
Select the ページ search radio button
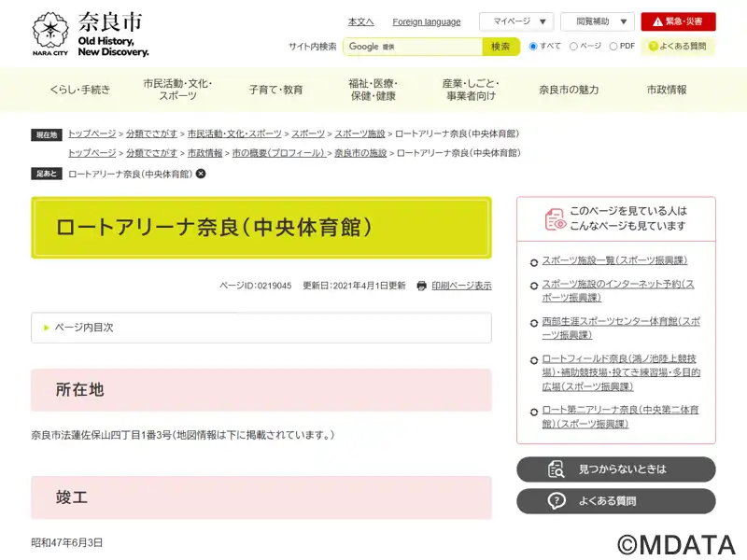point(573,46)
